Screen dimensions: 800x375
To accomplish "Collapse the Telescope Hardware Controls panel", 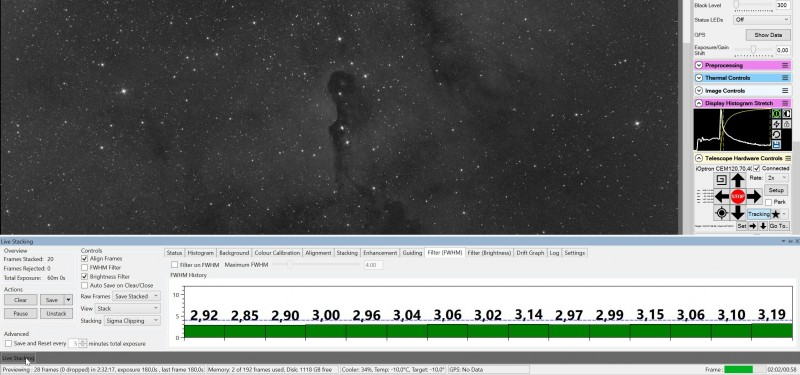I will coord(699,158).
